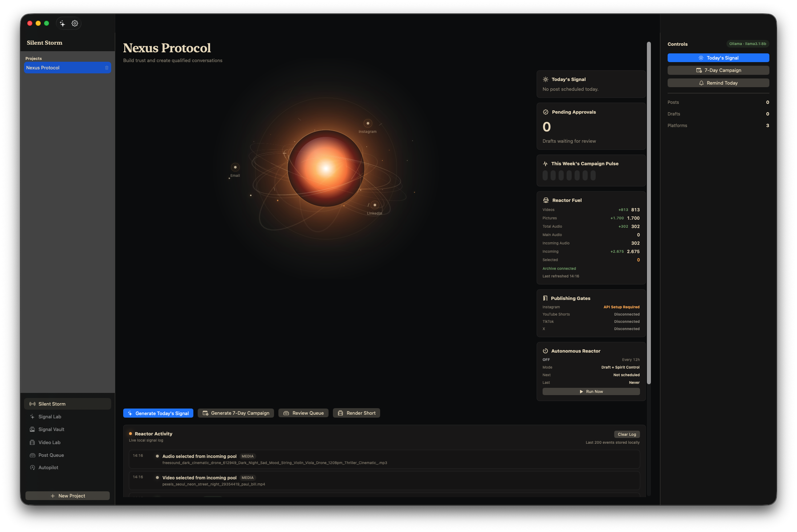
Task: Click the Signal Lab sparkle icon
Action: 32,417
